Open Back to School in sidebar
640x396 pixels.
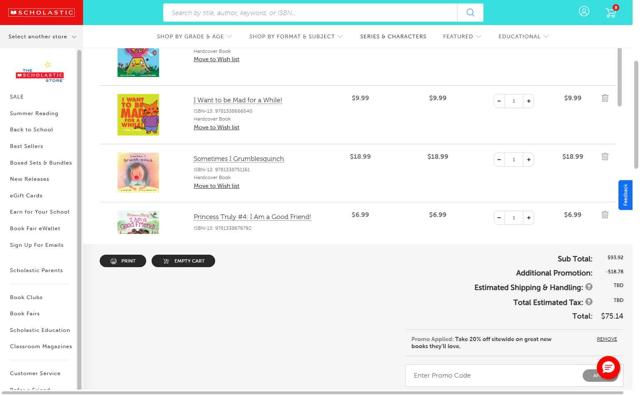tap(31, 129)
